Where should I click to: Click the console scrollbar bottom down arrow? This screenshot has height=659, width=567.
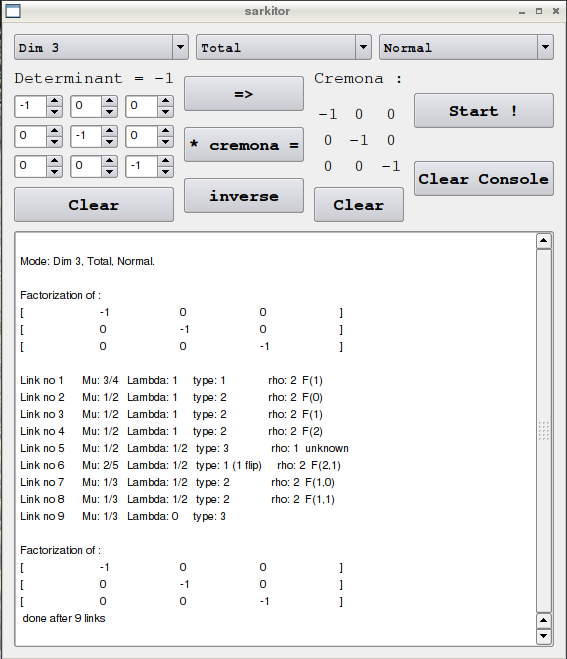543,635
